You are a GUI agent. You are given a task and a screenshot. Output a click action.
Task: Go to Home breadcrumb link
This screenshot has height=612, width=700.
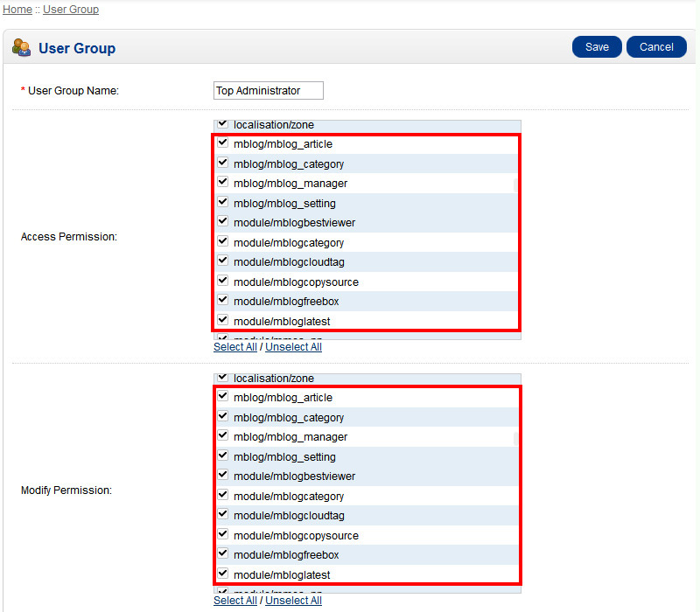pyautogui.click(x=17, y=10)
